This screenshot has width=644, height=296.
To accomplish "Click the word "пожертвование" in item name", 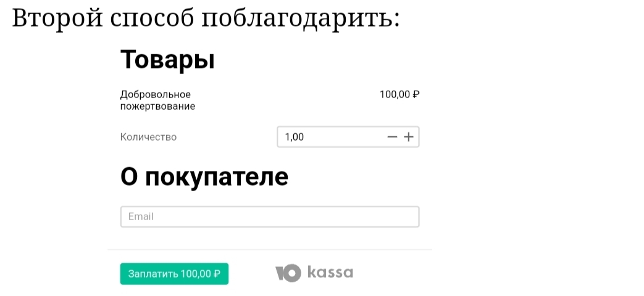I will coord(157,106).
